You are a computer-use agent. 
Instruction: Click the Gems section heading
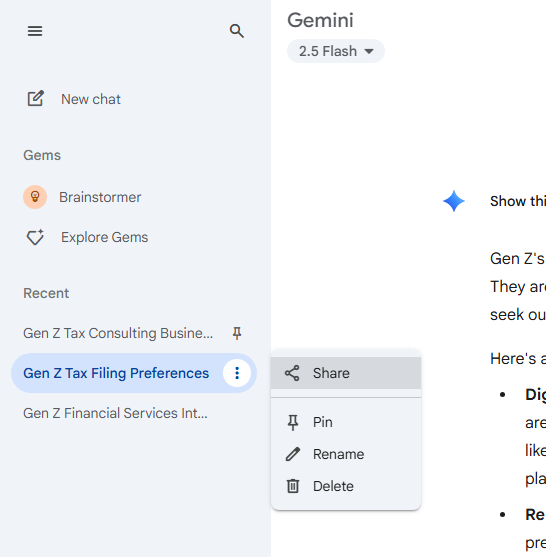click(42, 155)
